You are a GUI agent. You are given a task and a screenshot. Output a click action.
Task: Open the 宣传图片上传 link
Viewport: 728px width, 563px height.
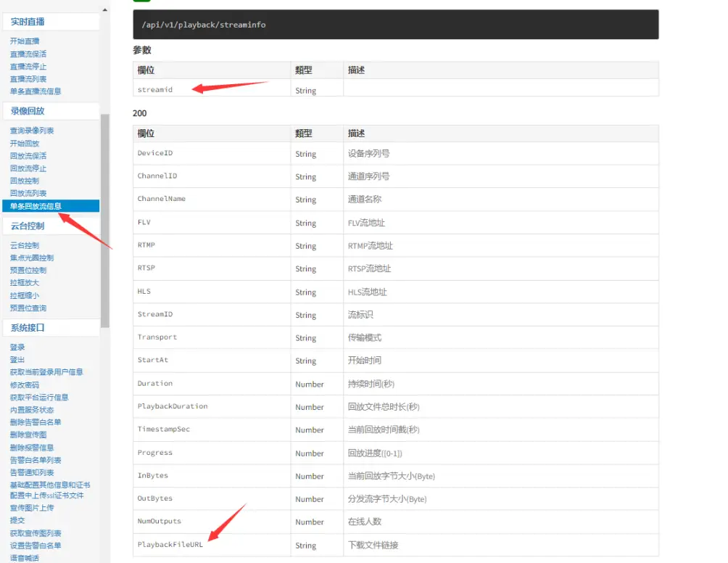click(x=32, y=508)
